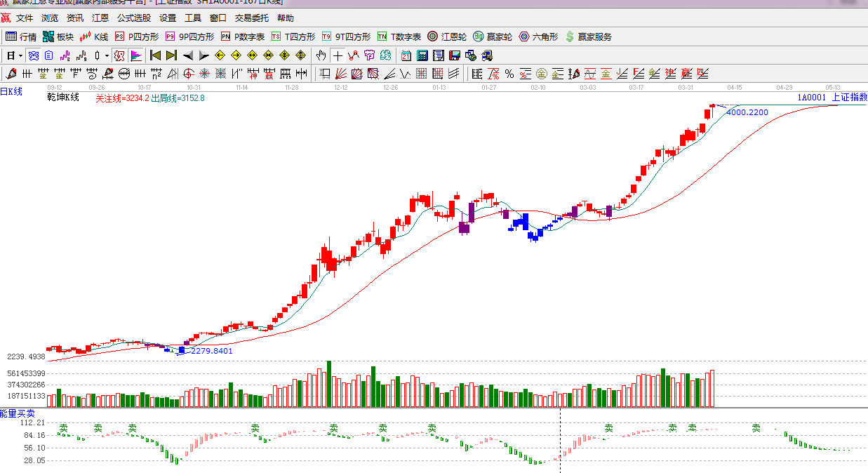Enable the hand pan tool
The height and width of the screenshot is (473, 868).
click(321, 55)
